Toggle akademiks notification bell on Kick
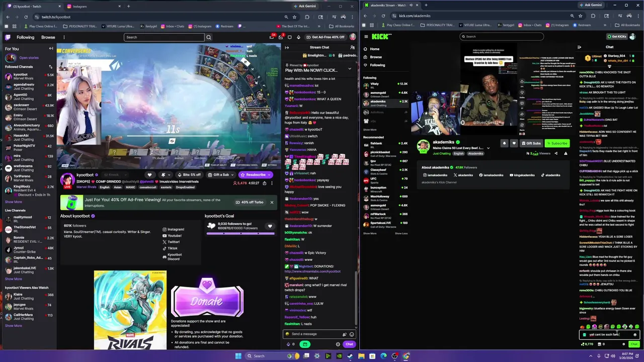644x362 pixels. [x=504, y=143]
